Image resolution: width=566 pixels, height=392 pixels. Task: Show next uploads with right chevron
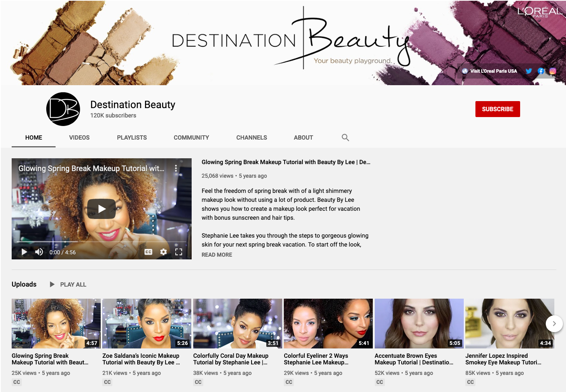click(554, 324)
